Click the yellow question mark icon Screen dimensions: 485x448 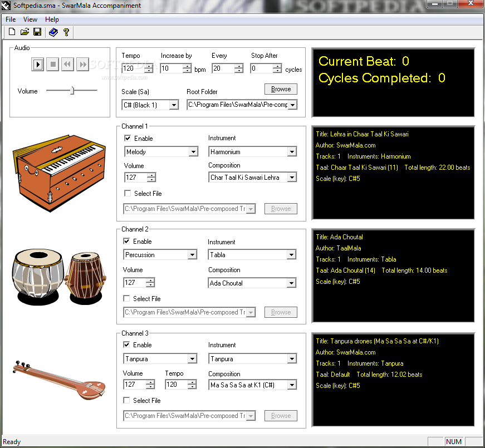66,32
